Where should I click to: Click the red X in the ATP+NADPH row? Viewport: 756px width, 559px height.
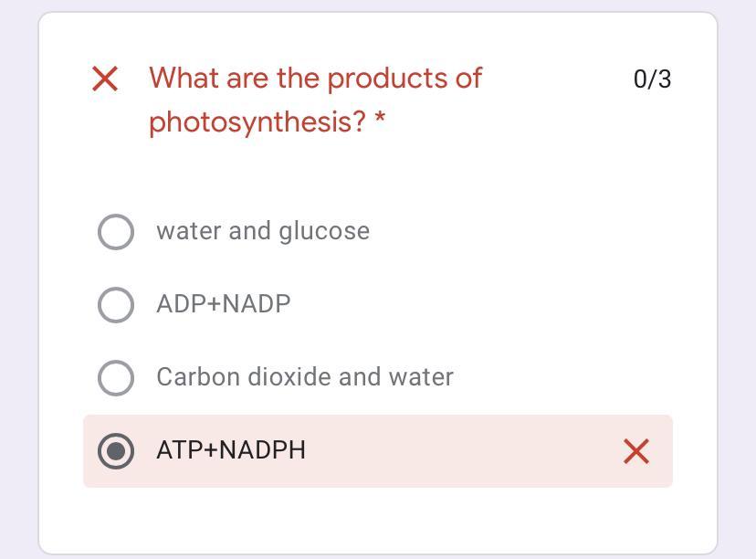(635, 450)
